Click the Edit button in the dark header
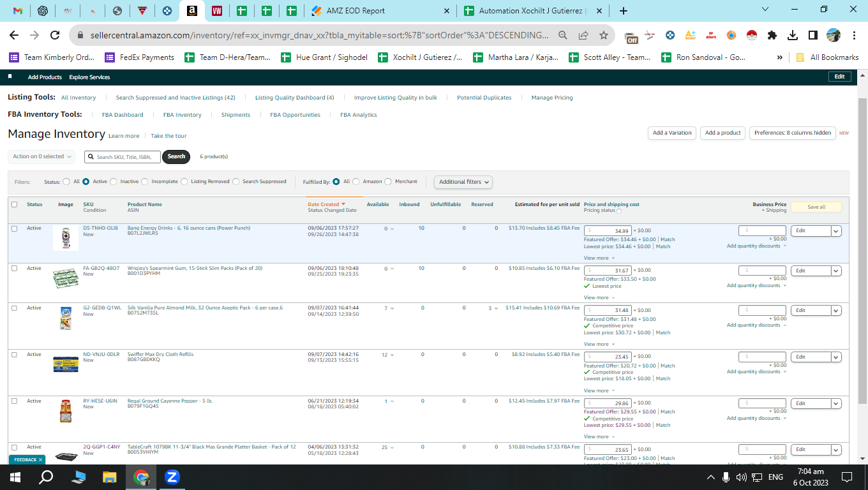This screenshot has width=868, height=490. (839, 77)
